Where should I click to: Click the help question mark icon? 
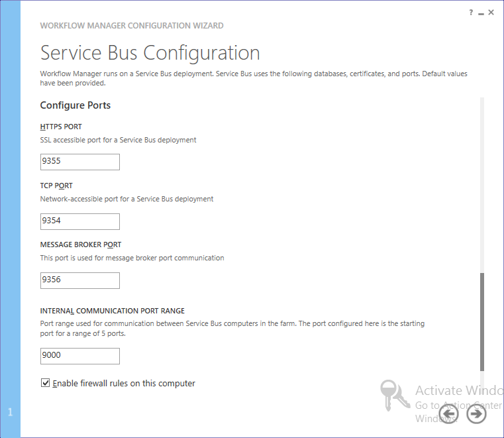(472, 12)
